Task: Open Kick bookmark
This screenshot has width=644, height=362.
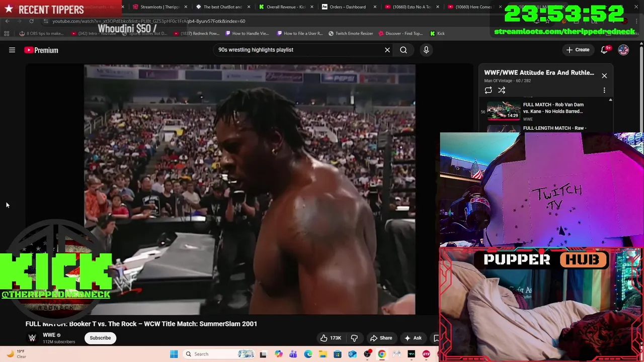Action: tap(437, 34)
